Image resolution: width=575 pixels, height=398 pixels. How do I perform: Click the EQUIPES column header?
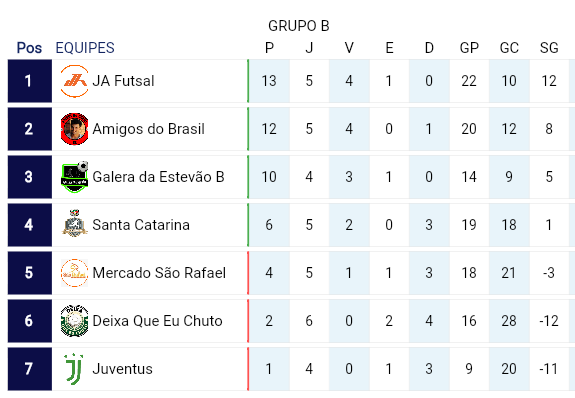85,48
